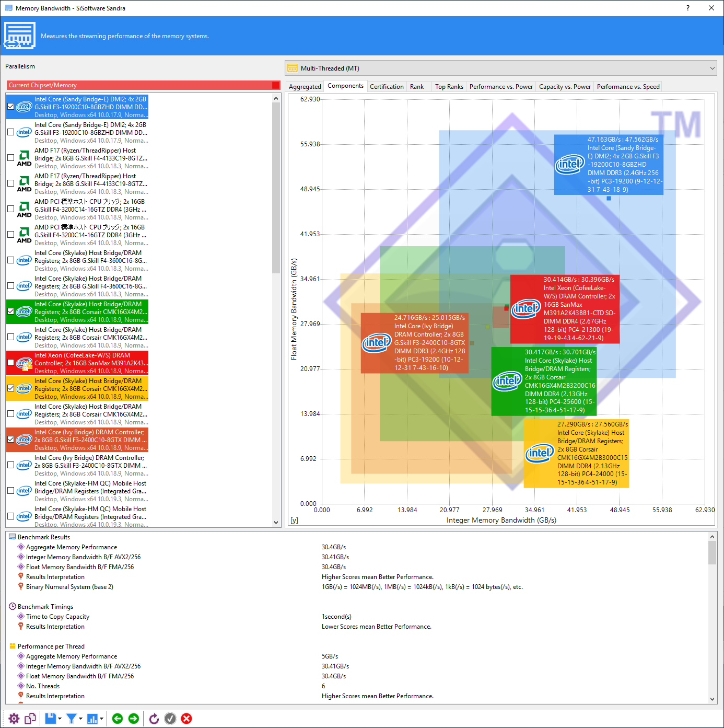Click the pin icon beside Binary Numeral System
The height and width of the screenshot is (728, 724).
point(21,586)
